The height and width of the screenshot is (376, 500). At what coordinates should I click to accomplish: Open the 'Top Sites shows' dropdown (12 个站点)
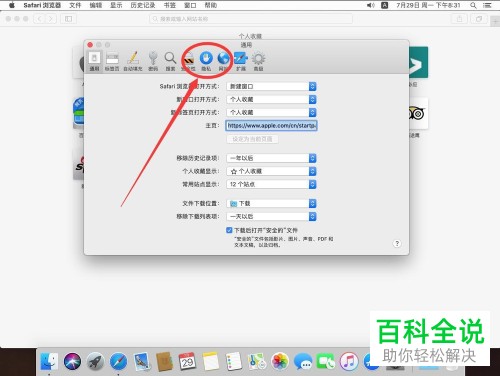[x=271, y=184]
